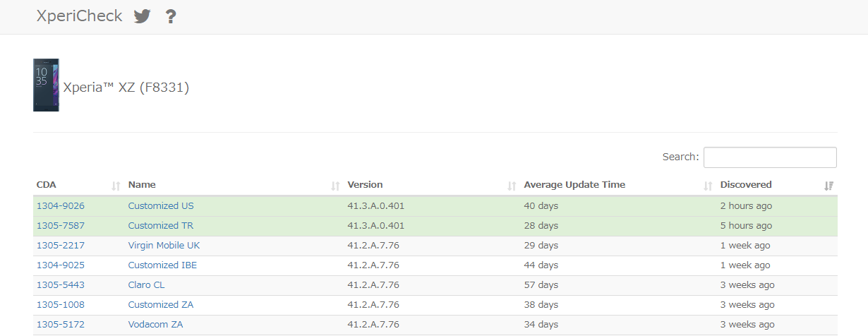The height and width of the screenshot is (336, 868).
Task: Open CDA link 1305-5172
Action: 61,325
